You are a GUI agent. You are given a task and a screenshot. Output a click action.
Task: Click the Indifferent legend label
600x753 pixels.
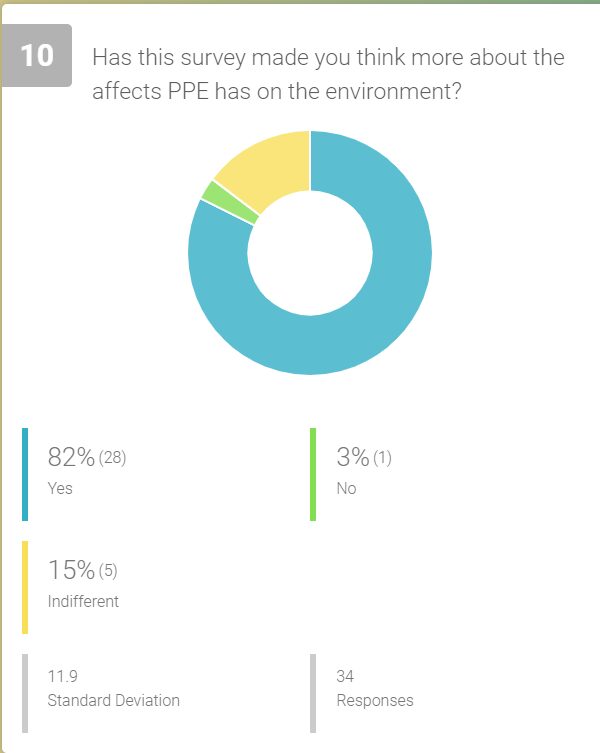click(83, 602)
